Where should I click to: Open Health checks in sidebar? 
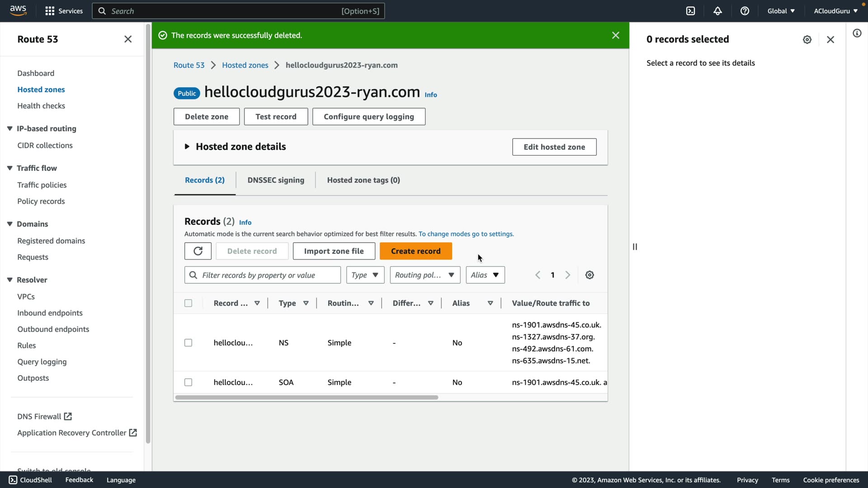click(41, 106)
